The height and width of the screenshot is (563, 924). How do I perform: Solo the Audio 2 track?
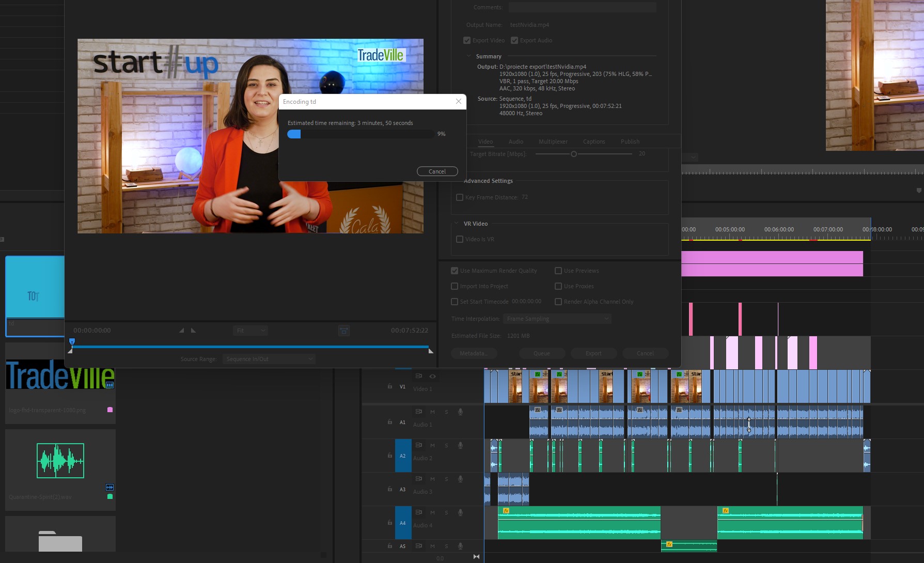[x=446, y=445]
